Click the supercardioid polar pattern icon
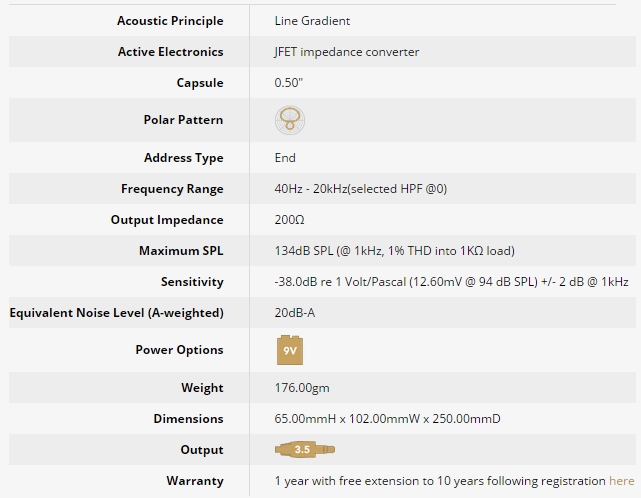Image resolution: width=641 pixels, height=498 pixels. point(290,120)
